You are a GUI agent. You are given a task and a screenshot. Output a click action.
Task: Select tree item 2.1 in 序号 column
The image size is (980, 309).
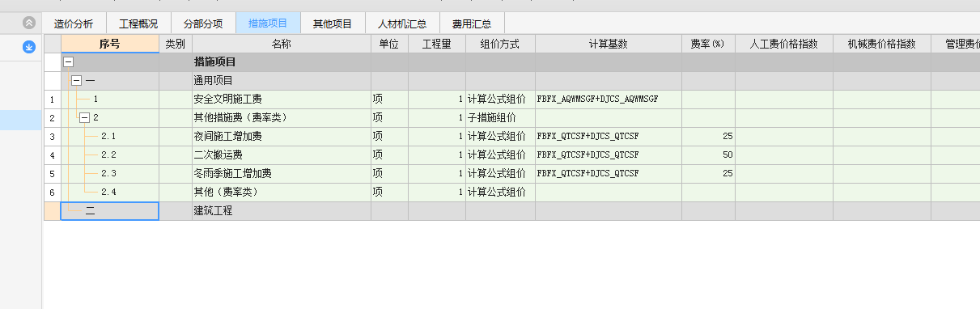point(110,136)
